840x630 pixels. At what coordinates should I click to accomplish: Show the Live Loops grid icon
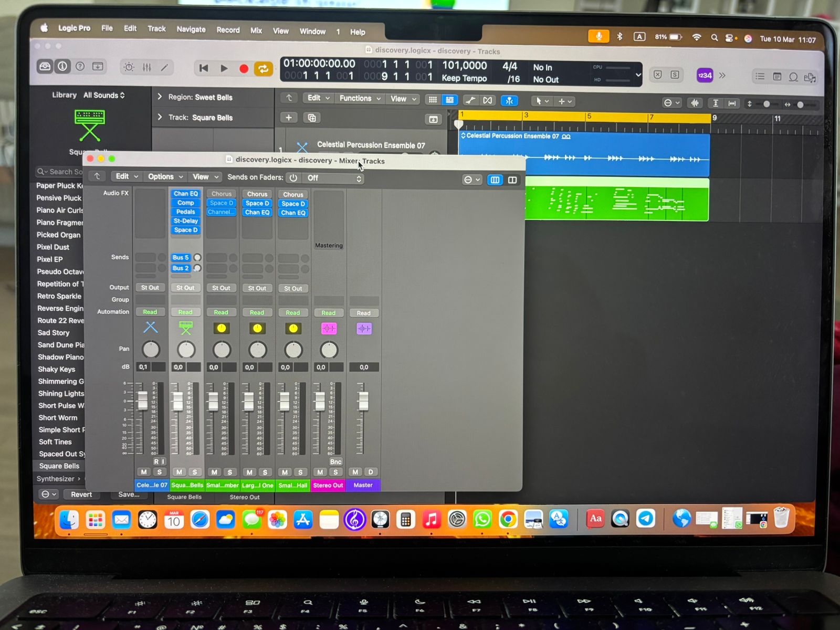pos(433,100)
